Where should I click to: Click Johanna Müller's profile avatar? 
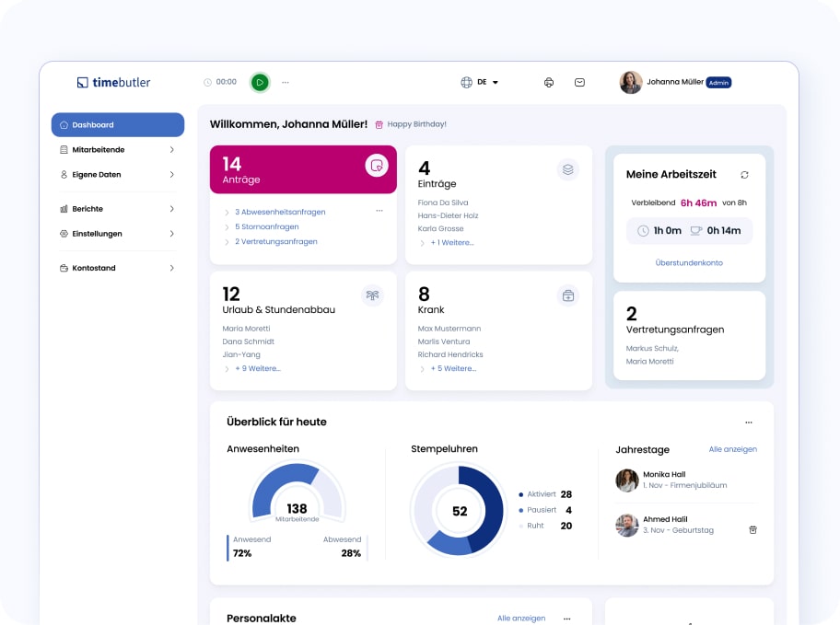tap(631, 82)
